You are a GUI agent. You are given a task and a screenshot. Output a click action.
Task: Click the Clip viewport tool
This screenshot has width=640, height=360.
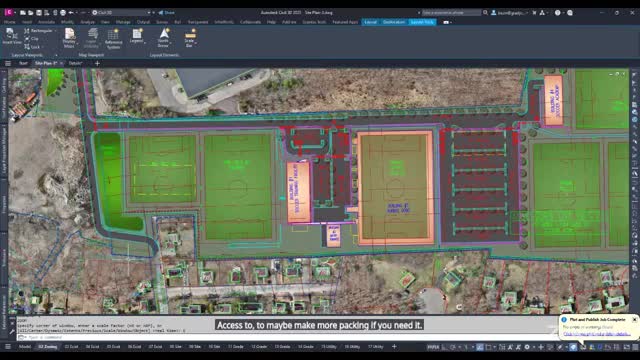31,39
